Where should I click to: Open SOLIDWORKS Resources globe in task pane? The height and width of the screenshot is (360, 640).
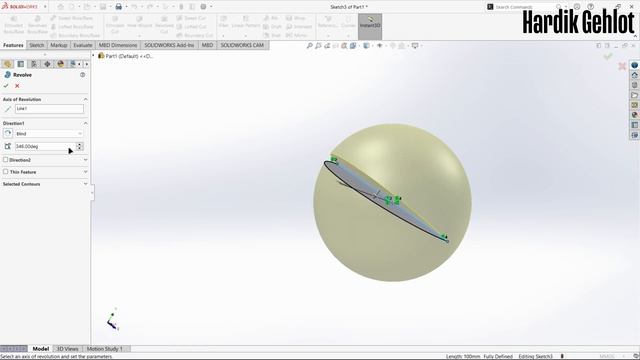coord(634,65)
